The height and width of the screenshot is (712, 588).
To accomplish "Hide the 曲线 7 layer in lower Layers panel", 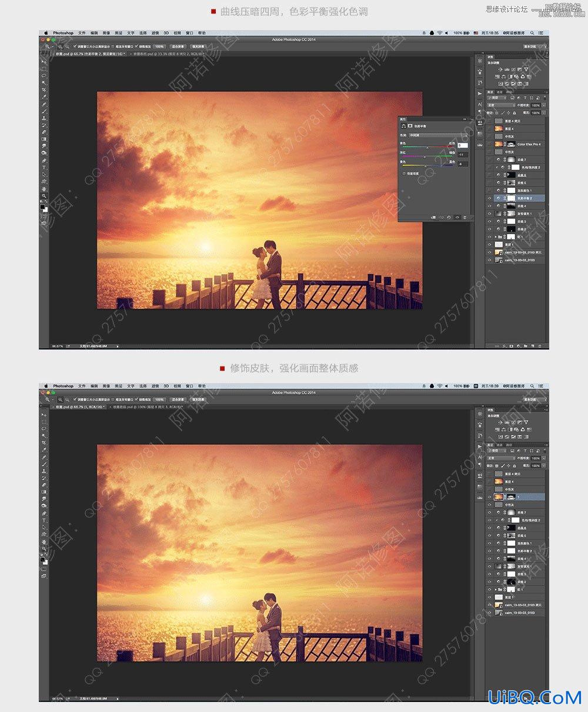I will pos(490,513).
